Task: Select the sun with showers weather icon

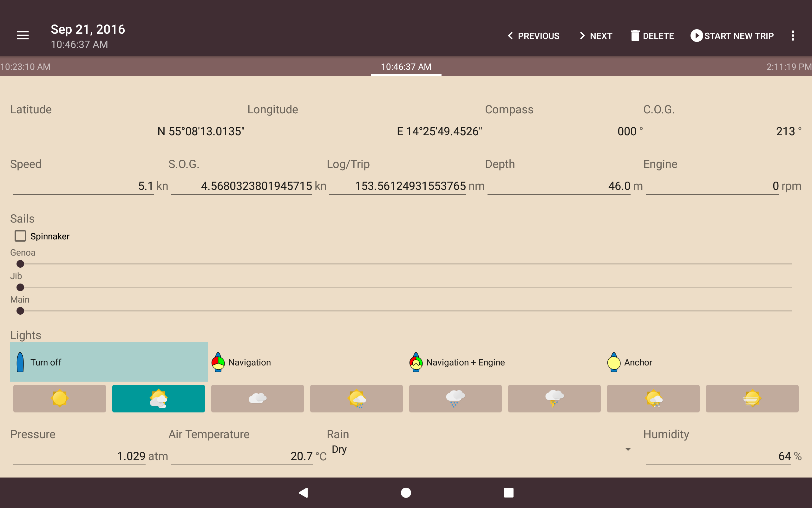Action: coord(356,398)
